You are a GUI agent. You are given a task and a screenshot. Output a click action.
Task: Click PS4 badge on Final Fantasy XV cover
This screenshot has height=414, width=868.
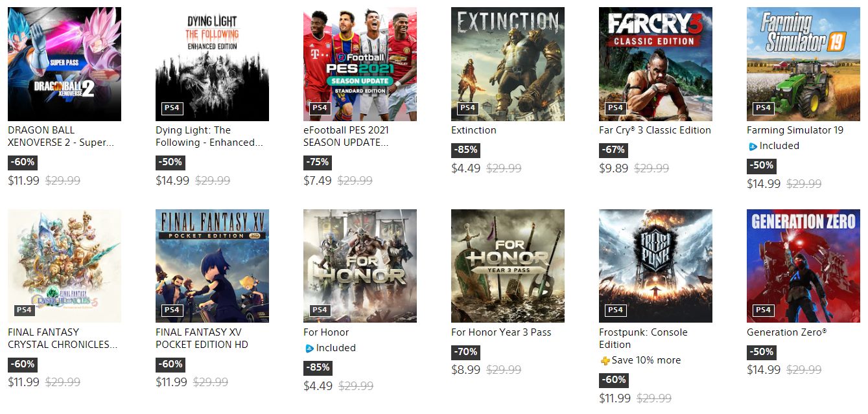coord(172,310)
